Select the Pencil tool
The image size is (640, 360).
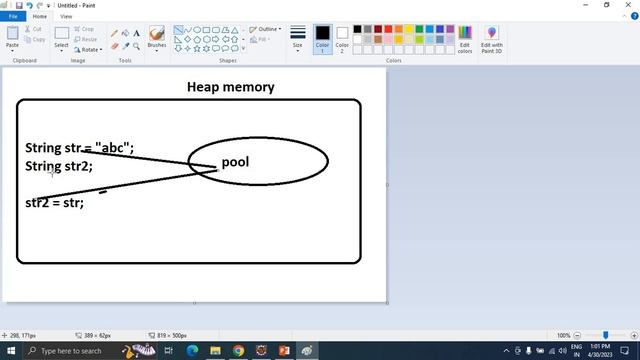114,33
